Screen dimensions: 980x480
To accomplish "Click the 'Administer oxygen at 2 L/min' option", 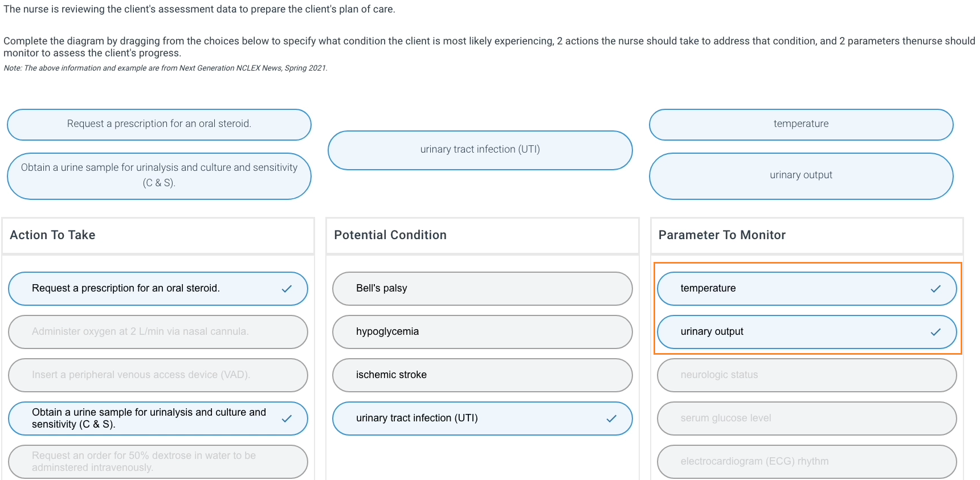I will 158,331.
